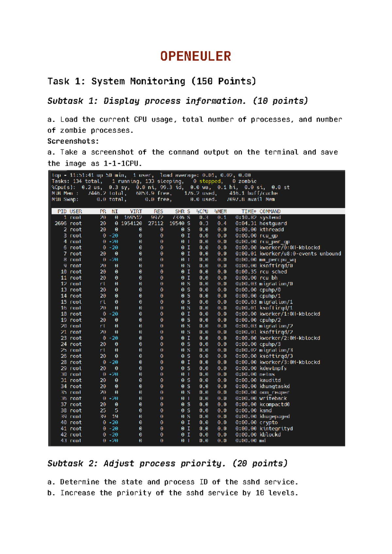Click the 'khungtaskd' process name

pos(275,386)
